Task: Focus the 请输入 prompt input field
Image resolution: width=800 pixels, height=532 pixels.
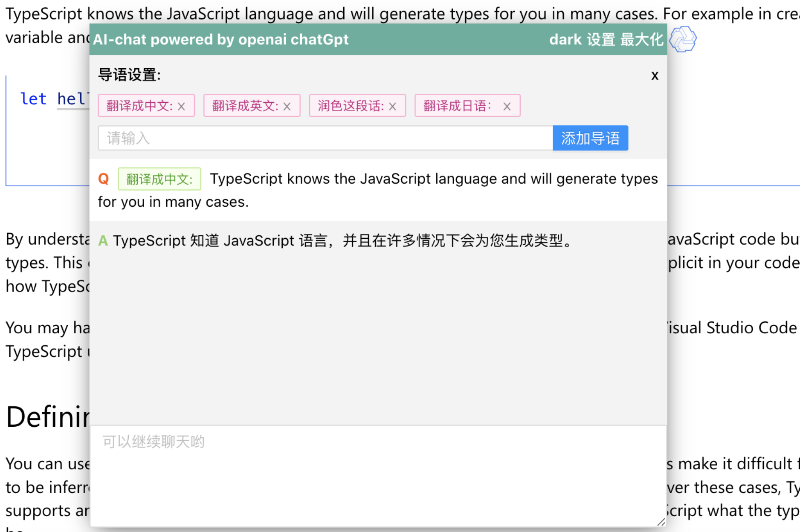Action: pos(325,138)
